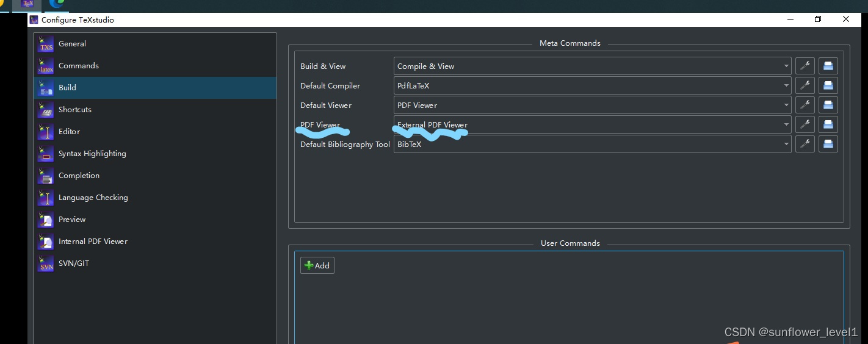Open the Completion settings page
This screenshot has width=868, height=344.
pos(155,176)
